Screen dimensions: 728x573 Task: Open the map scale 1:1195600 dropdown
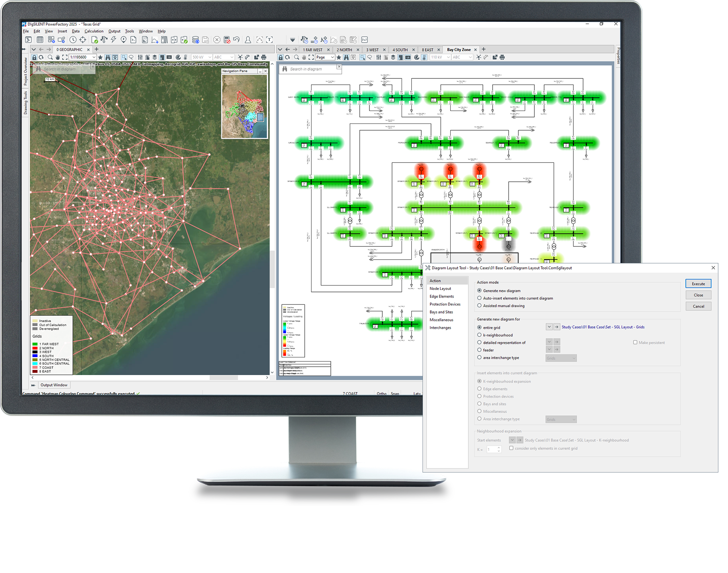click(94, 58)
